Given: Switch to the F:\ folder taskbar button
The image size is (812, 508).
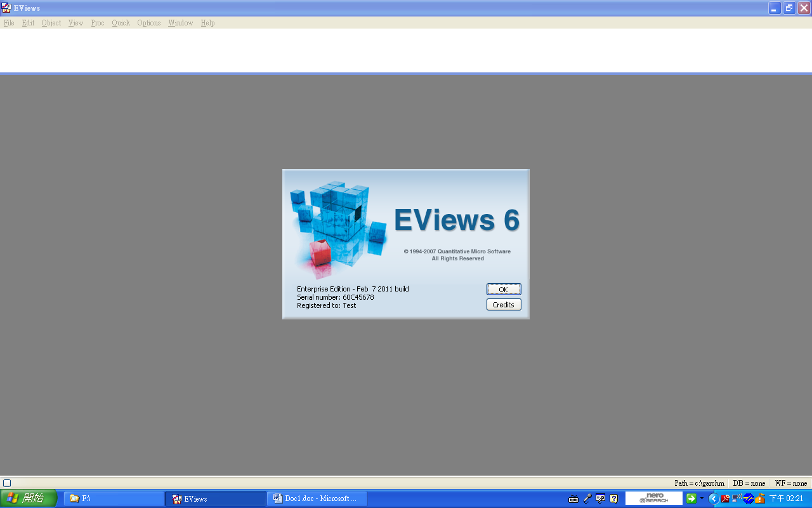Looking at the screenshot, I should 114,498.
